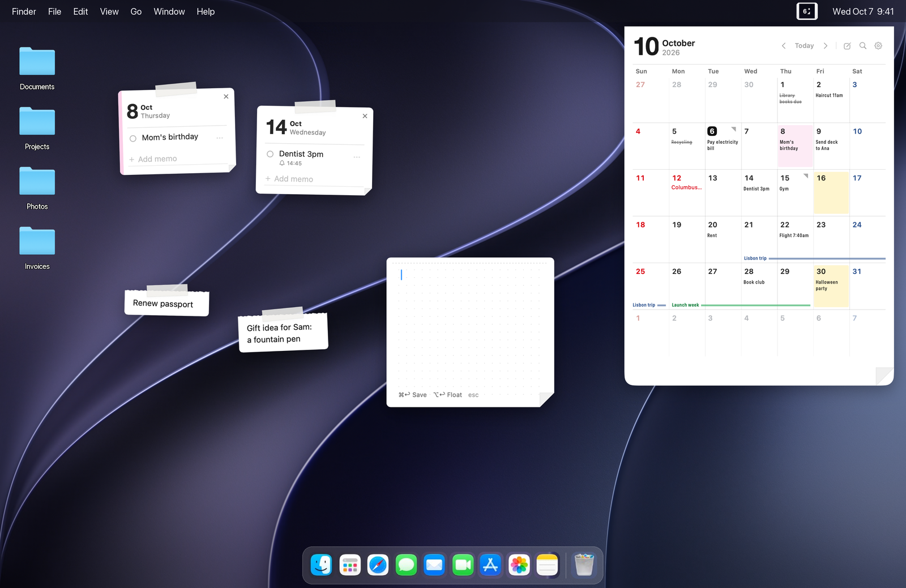Select Halloween party on October 30
The height and width of the screenshot is (588, 906).
click(827, 285)
